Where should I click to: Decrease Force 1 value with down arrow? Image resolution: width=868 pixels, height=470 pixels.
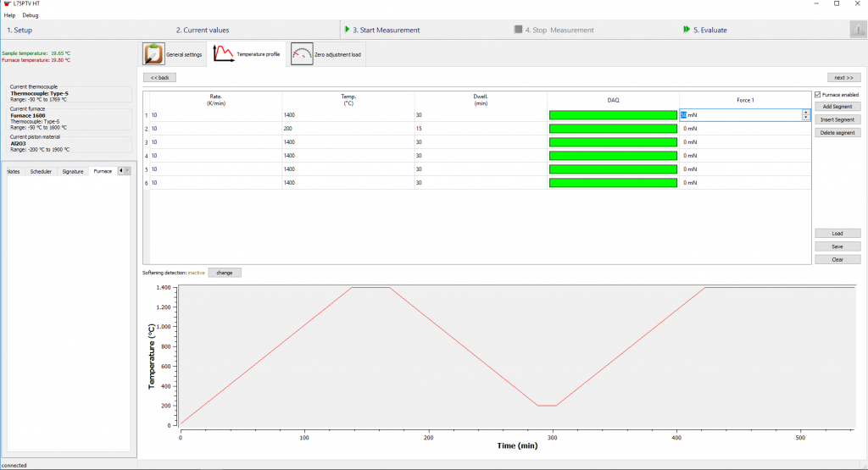[x=805, y=118]
